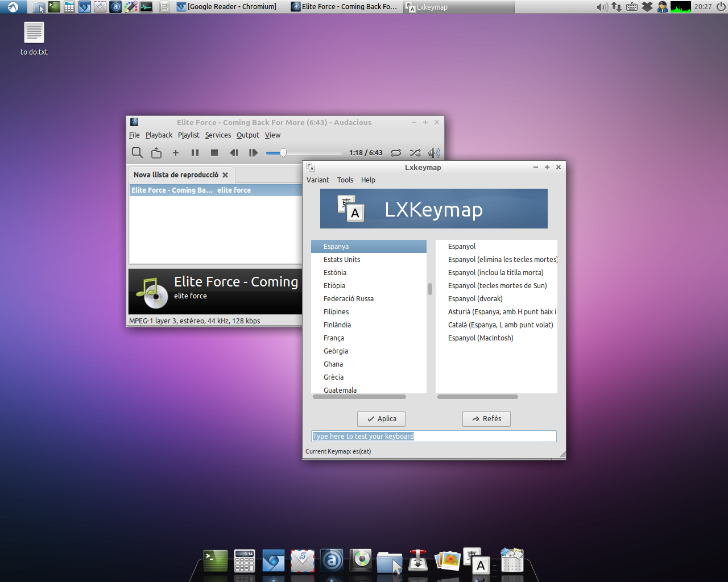
Task: Open the 'to do.txt' desktop file
Action: coord(34,39)
